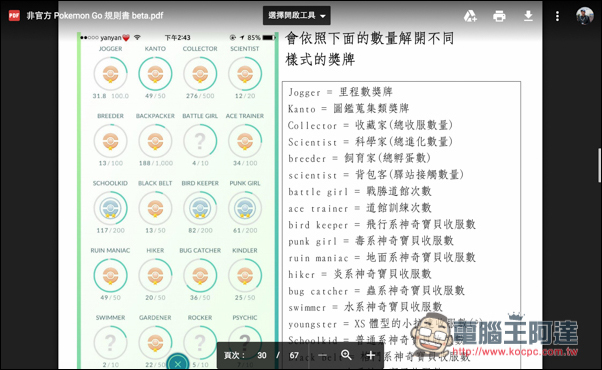Click the SCHOOLKID silver medal icon
Screen dimensions: 602x370
click(111, 208)
